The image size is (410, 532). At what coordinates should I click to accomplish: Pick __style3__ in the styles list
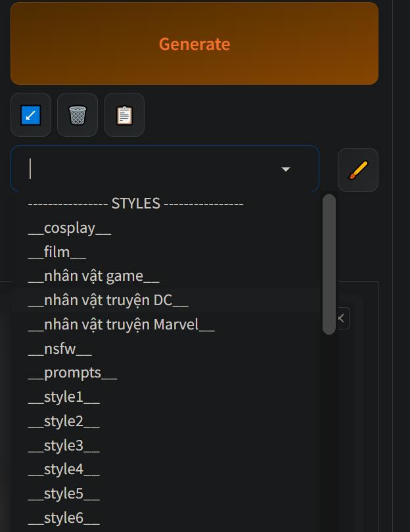pyautogui.click(x=64, y=445)
